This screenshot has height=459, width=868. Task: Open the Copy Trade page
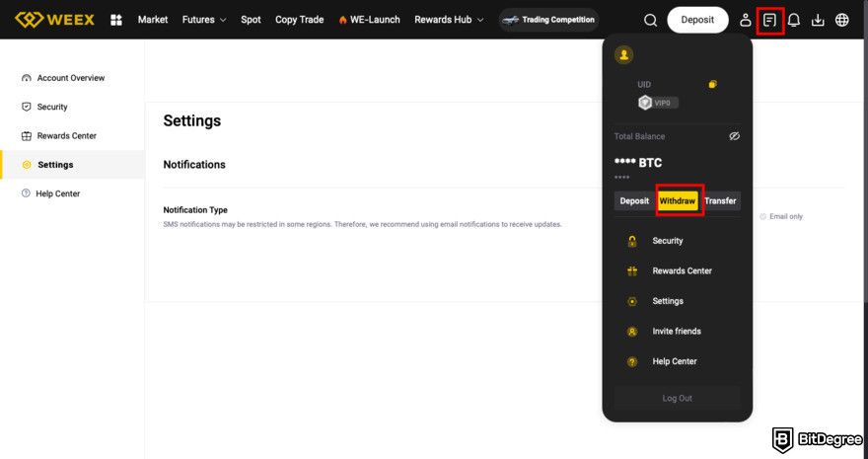300,20
